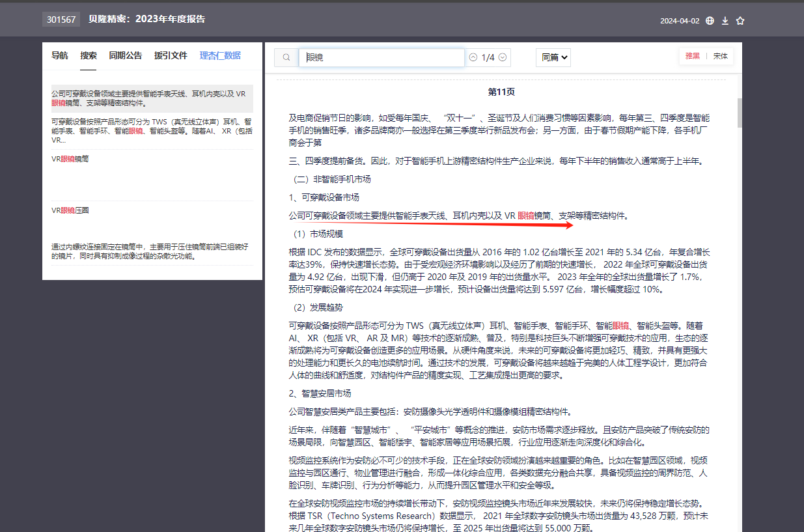Open first search result about 智能手表天线

pyautogui.click(x=152, y=98)
